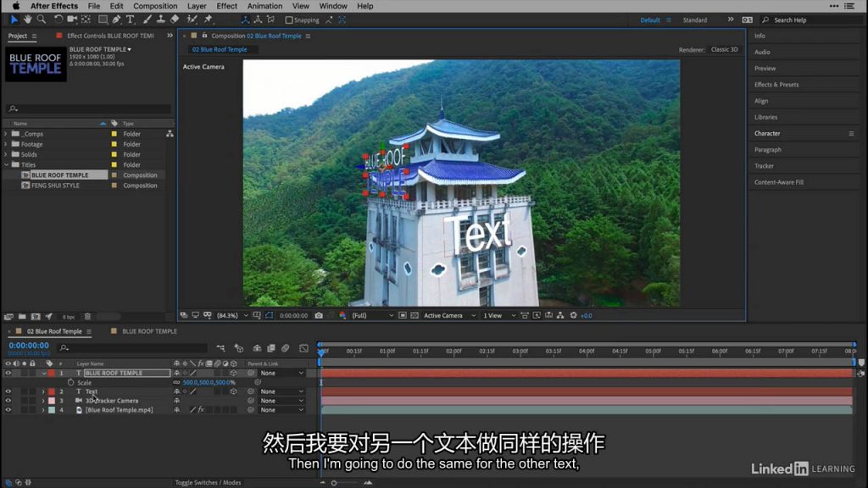Click the hide Shy layers icon in timeline

point(257,348)
